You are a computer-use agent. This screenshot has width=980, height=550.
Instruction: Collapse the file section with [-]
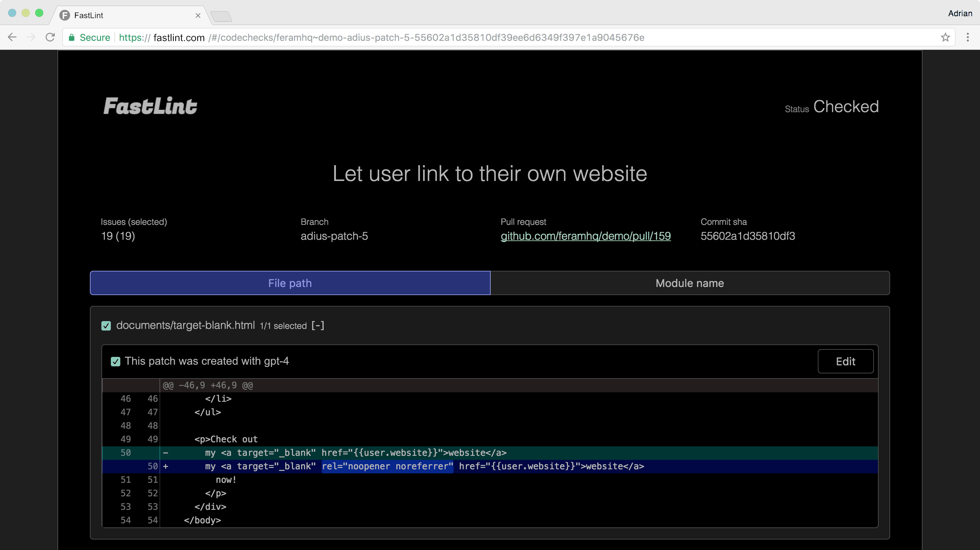318,325
